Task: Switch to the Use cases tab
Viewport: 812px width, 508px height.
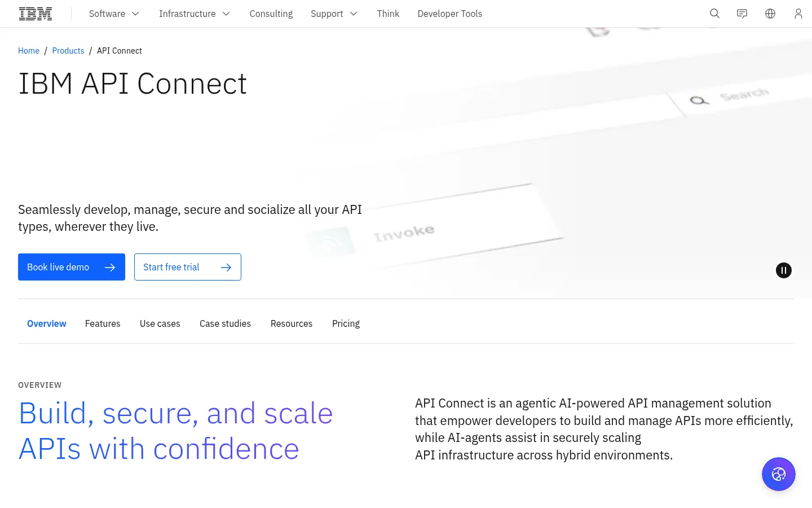Action: (160, 323)
